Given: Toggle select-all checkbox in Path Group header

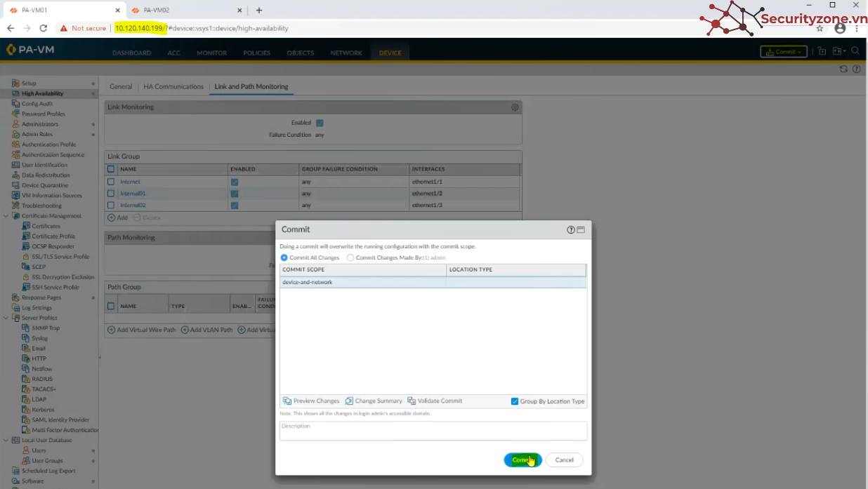Looking at the screenshot, I should (x=111, y=306).
